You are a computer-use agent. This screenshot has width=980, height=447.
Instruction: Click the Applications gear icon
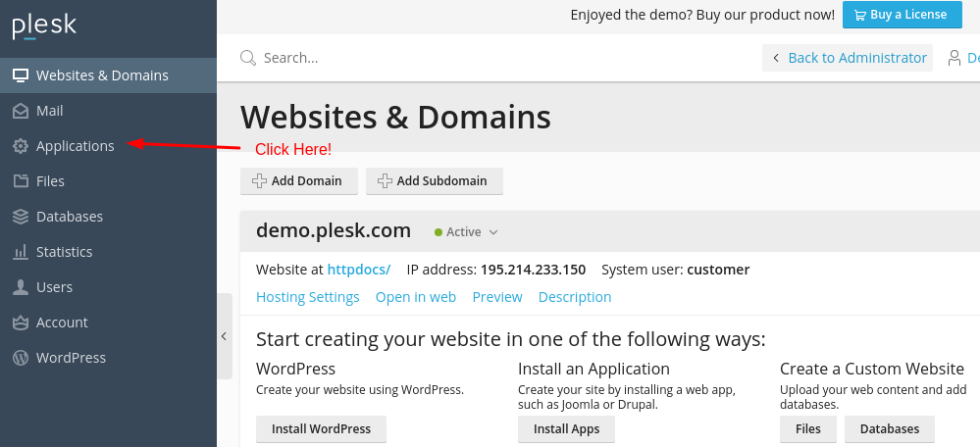pos(20,146)
